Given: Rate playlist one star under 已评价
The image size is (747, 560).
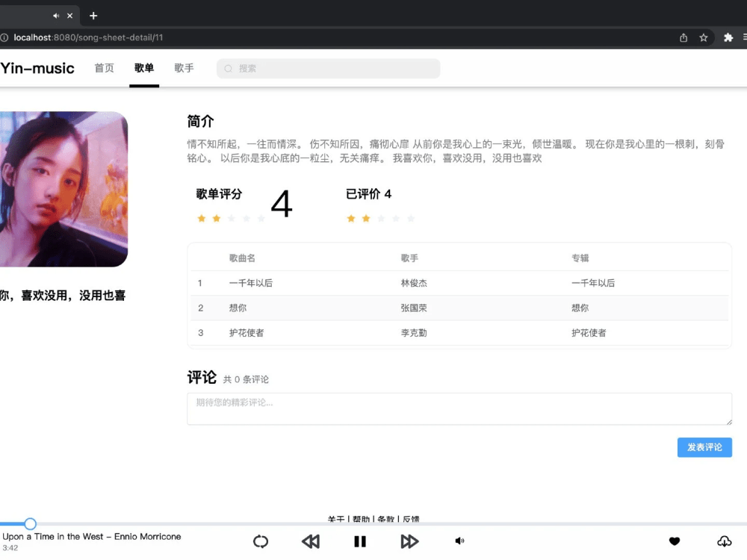Looking at the screenshot, I should tap(351, 219).
